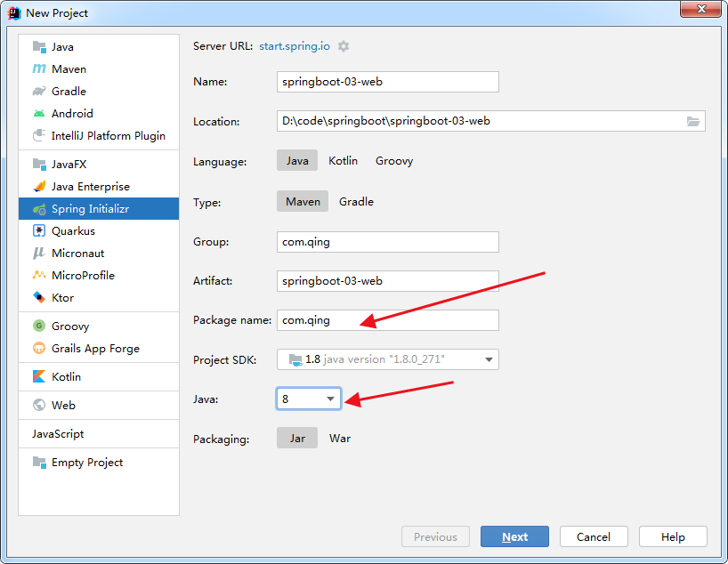The image size is (728, 564).
Task: Click the JavaFX folder icon
Action: click(39, 165)
